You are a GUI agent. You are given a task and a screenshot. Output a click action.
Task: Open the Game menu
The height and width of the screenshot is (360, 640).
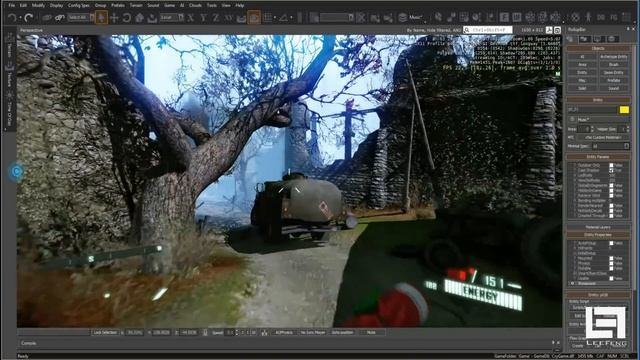tap(169, 5)
